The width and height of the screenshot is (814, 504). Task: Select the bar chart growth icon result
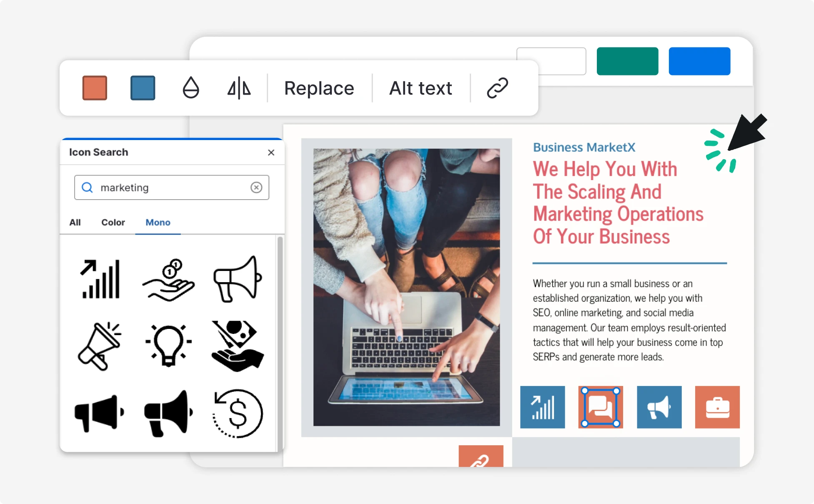coord(100,279)
